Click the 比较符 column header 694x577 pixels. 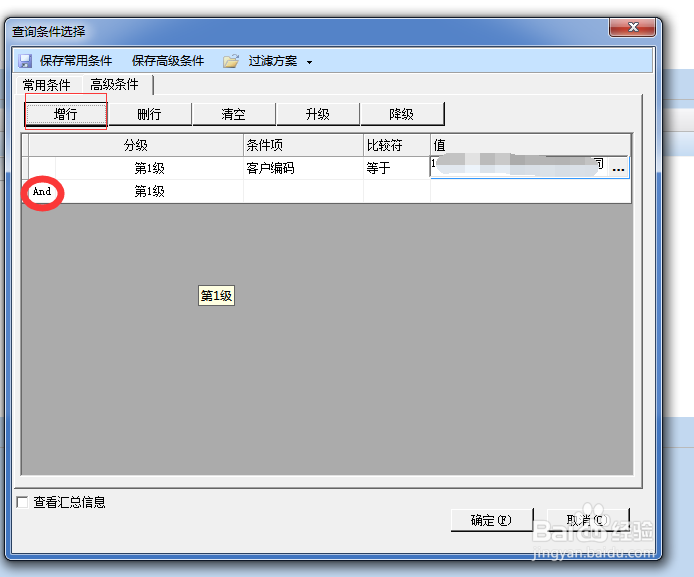point(397,145)
